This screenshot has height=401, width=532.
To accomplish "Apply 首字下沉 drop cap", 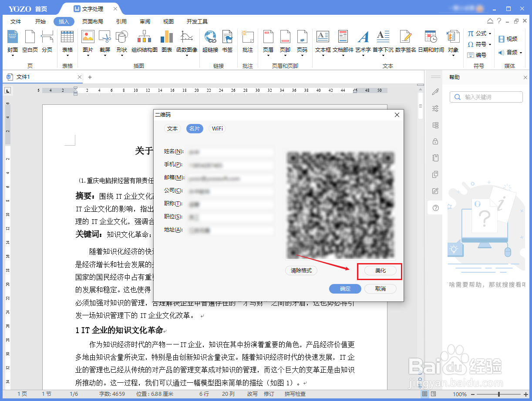I will 383,42.
